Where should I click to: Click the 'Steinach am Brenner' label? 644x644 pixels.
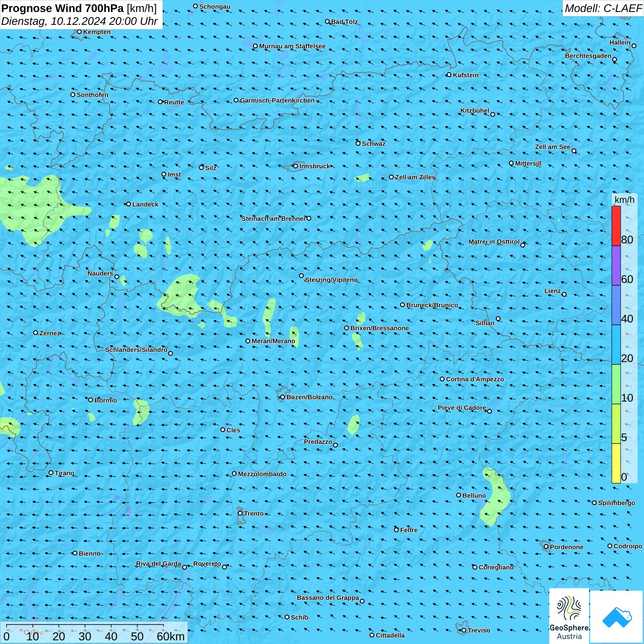click(x=273, y=218)
